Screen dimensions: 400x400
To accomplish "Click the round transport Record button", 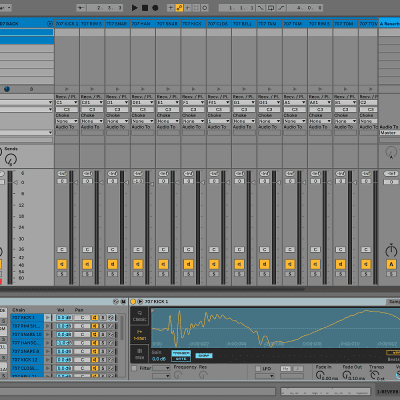I will (155, 8).
